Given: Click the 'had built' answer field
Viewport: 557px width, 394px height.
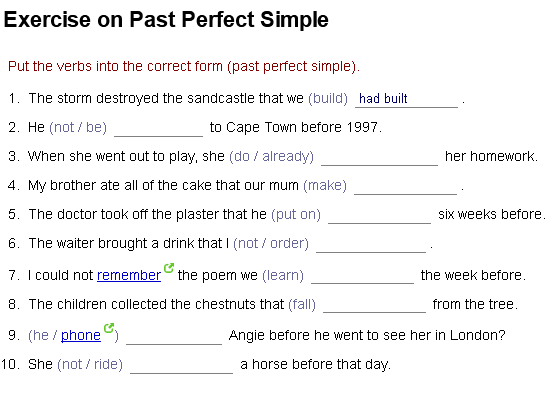Looking at the screenshot, I should pos(406,99).
